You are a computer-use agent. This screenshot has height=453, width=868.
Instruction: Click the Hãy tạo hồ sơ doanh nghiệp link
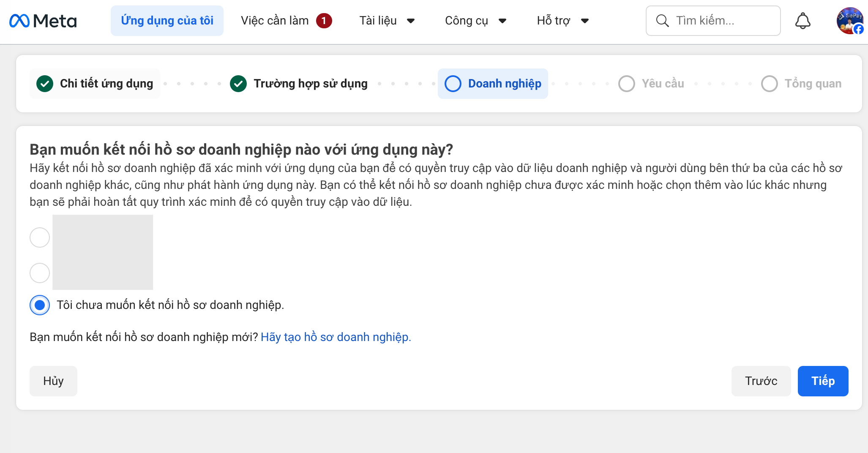click(x=336, y=337)
